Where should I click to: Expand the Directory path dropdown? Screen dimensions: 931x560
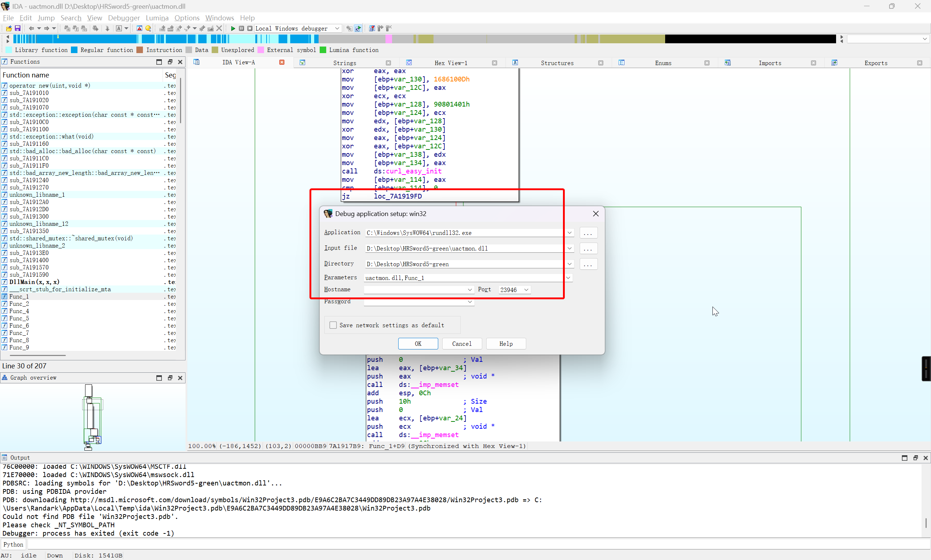(570, 264)
